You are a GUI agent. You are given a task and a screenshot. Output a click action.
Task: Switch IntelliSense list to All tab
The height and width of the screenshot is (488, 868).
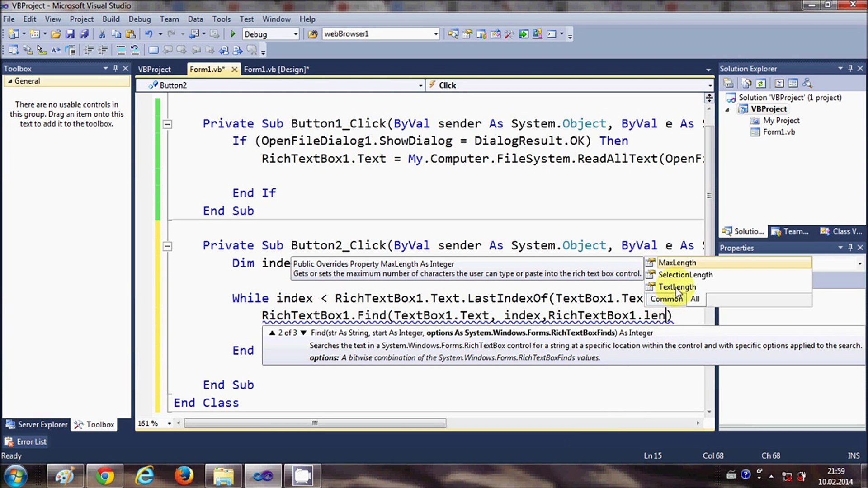695,299
